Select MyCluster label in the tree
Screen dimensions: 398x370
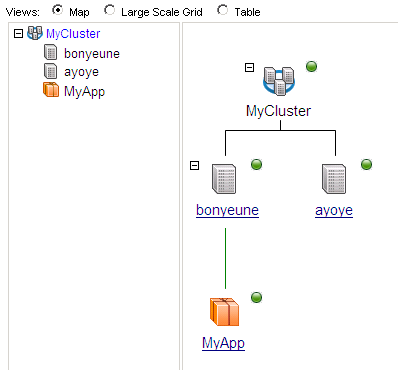73,34
